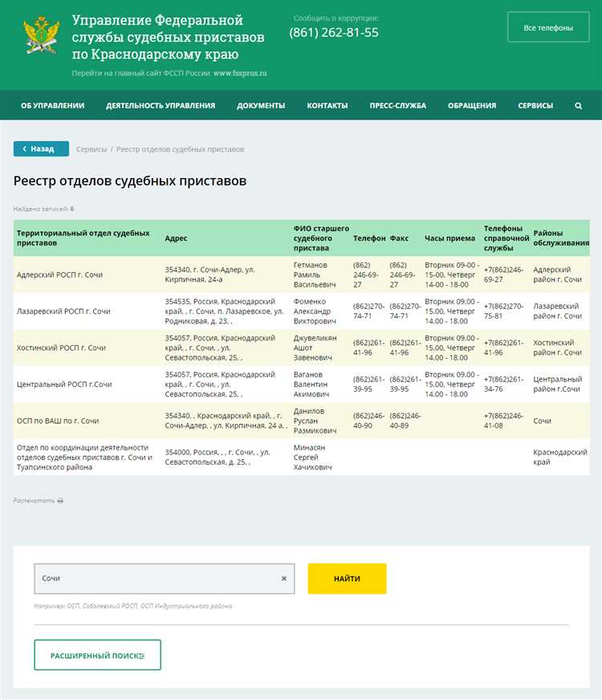Click Сервисы breadcrumb link
This screenshot has height=700, width=602.
point(92,149)
